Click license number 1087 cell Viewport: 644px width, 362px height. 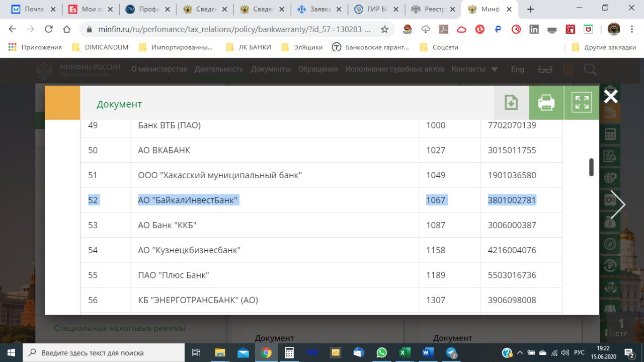coord(450,225)
